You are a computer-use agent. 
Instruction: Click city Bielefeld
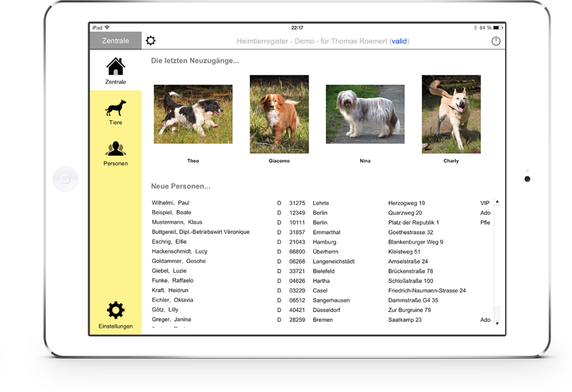pos(323,271)
